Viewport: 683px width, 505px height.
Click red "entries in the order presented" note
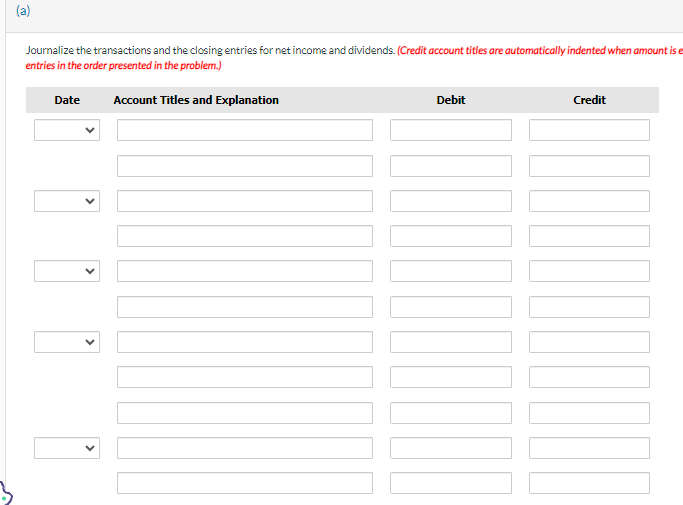tap(123, 65)
